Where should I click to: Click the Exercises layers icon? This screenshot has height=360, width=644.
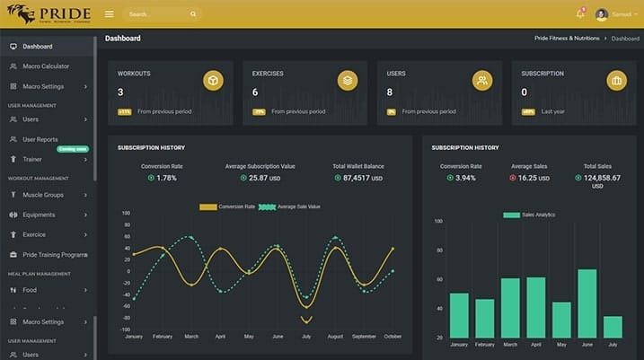click(x=348, y=81)
